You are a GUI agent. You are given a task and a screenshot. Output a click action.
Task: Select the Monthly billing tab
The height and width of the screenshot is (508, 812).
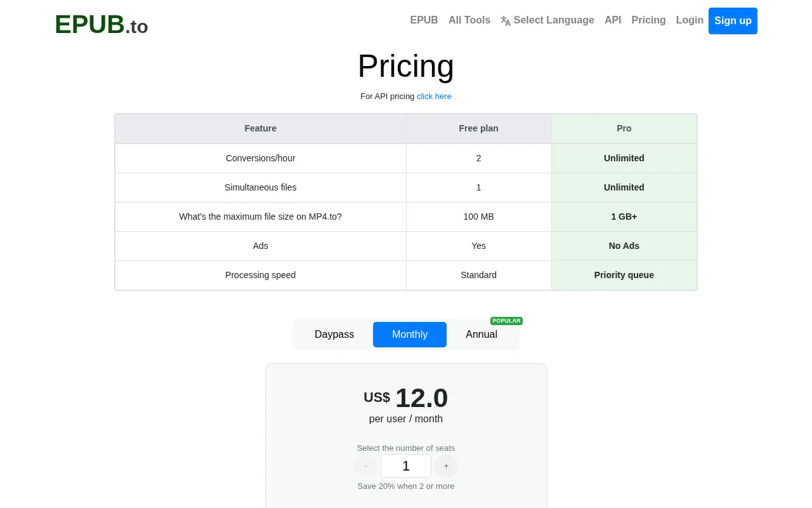(410, 335)
